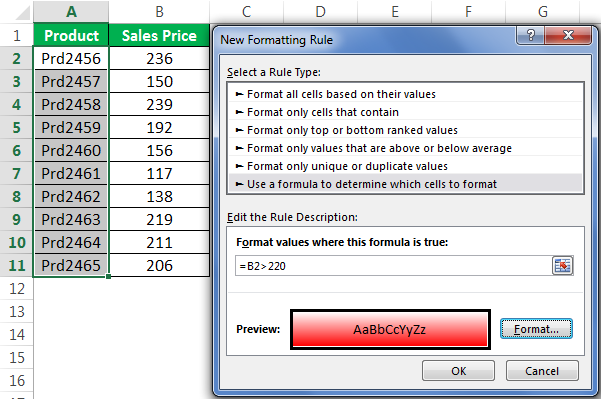Select cell Prd2457
601x399 pixels.
click(71, 81)
